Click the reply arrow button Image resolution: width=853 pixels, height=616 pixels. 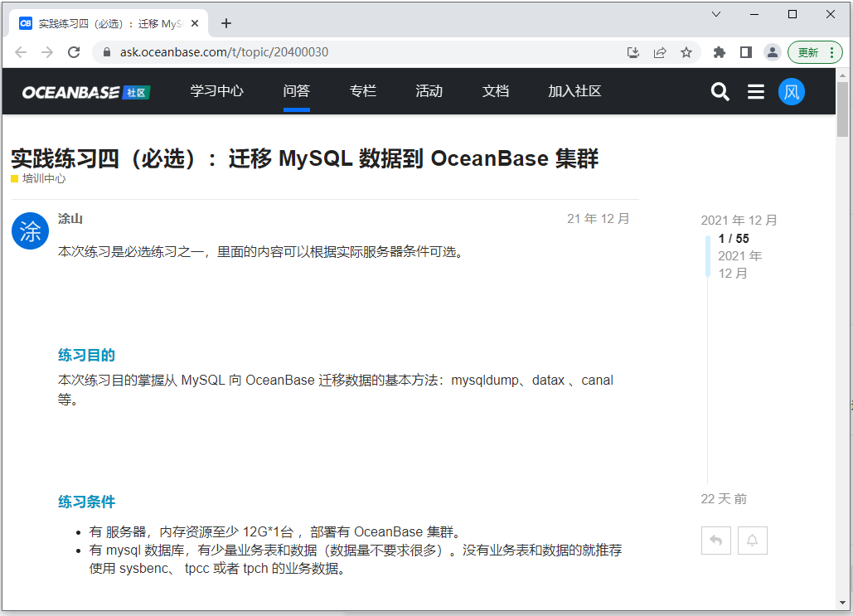click(716, 541)
